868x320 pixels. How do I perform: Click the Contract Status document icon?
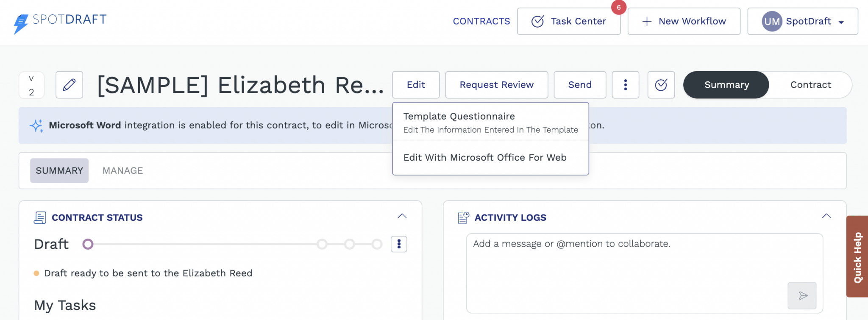click(40, 217)
